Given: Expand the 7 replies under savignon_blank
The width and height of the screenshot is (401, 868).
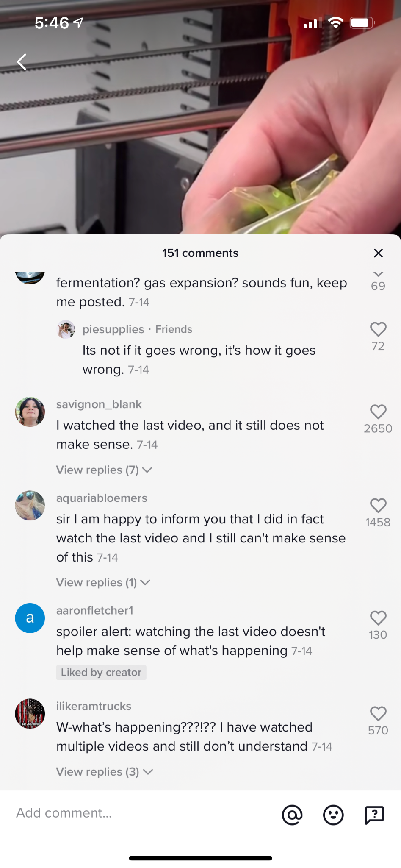Looking at the screenshot, I should click(x=104, y=470).
